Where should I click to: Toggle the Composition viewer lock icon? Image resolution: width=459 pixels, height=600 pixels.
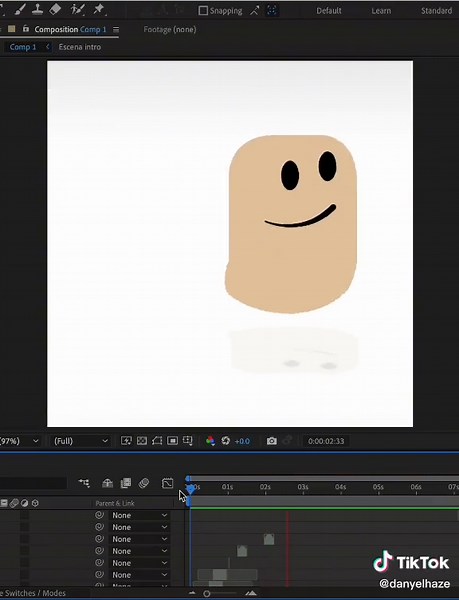(x=26, y=29)
